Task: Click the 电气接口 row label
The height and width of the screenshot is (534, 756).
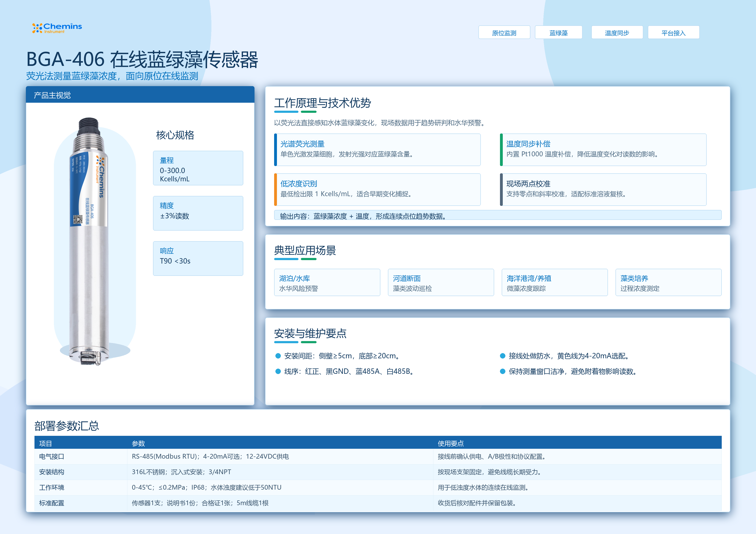Action: coord(52,456)
